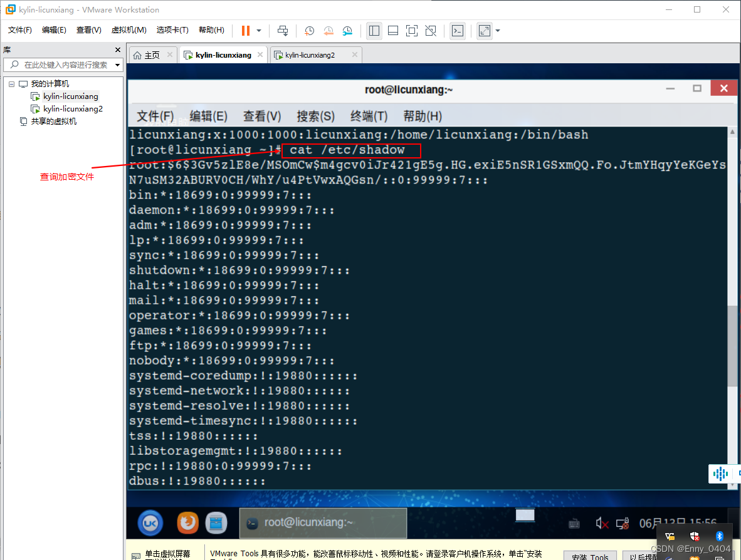Maximize the root@licunxiang terminal window
This screenshot has width=741, height=560.
click(697, 88)
